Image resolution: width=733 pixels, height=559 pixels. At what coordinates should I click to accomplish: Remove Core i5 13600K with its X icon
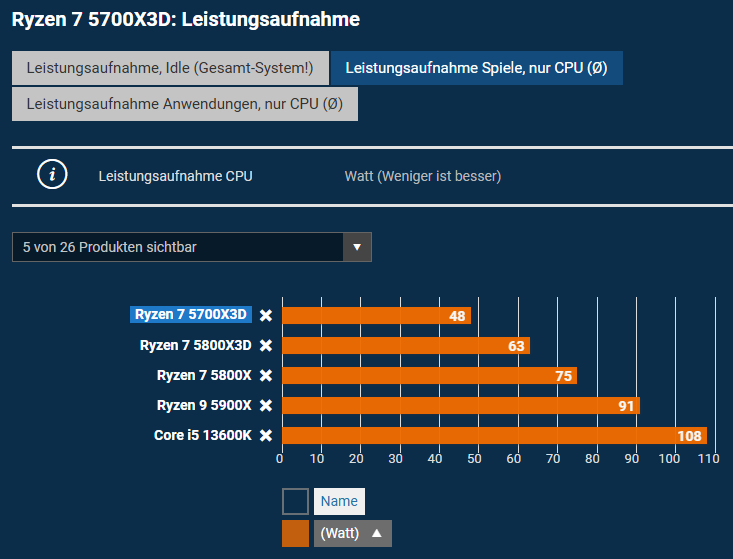click(266, 435)
